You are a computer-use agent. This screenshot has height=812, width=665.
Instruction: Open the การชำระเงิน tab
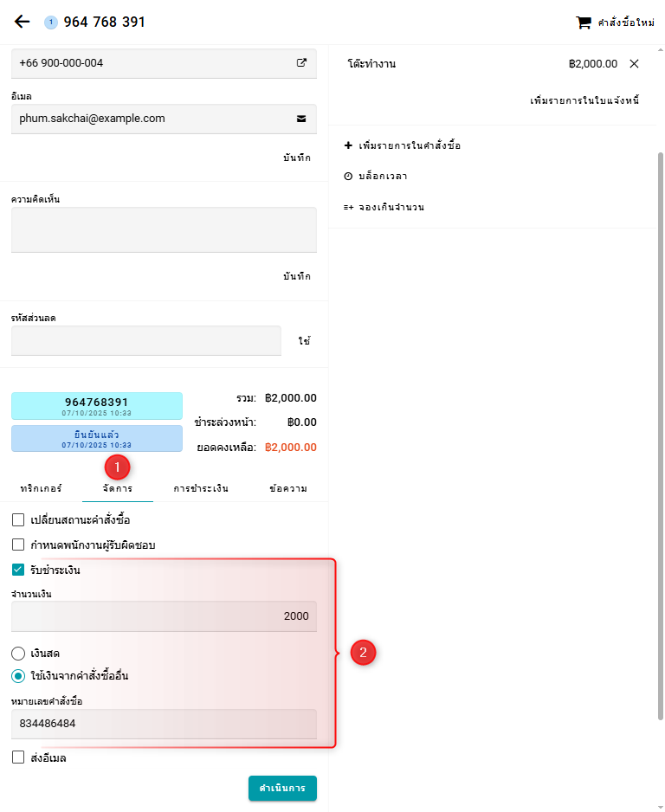click(200, 489)
